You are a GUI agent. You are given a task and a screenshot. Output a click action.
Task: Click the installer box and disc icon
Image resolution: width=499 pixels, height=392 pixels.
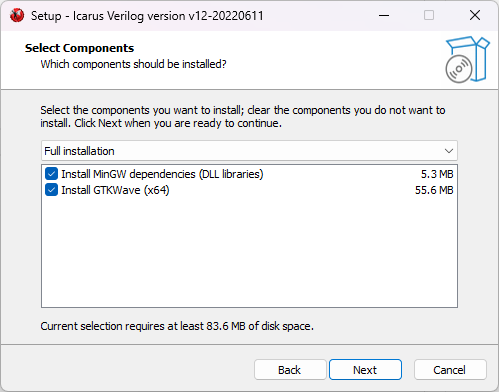pyautogui.click(x=467, y=59)
